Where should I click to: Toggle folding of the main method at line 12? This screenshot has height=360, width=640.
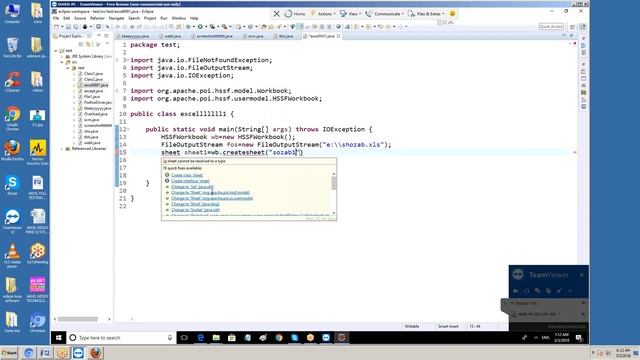128,129
